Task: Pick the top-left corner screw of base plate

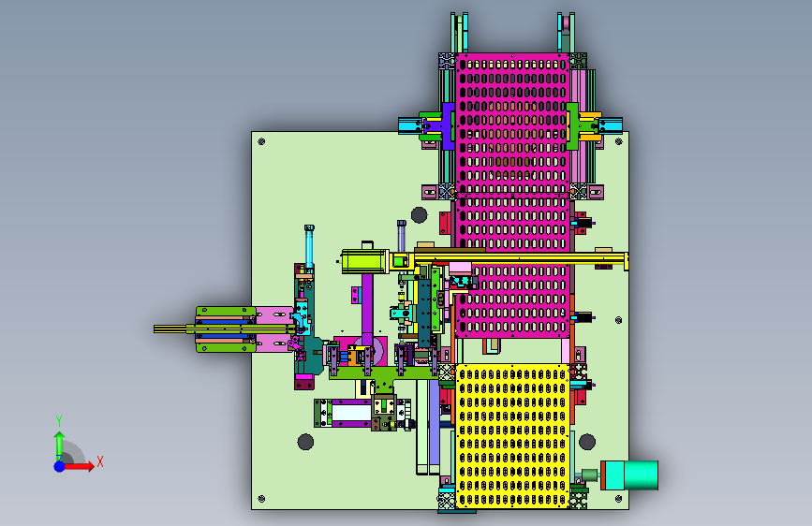Action: coord(261,141)
